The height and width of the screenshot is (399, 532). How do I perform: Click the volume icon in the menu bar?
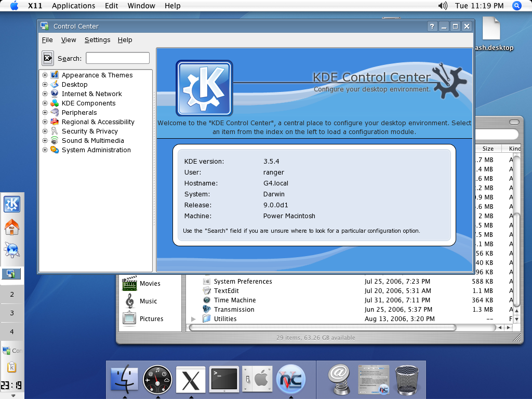point(443,6)
